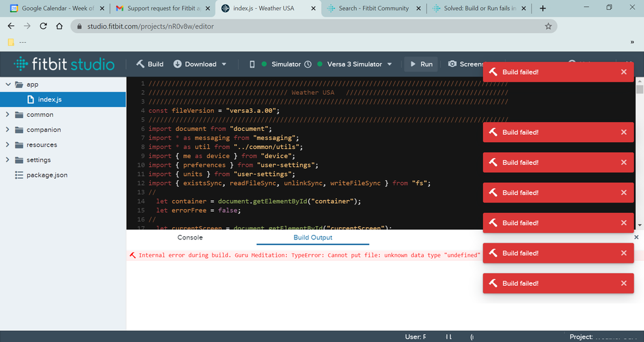Dismiss the topmost Build failed notification
644x342 pixels.
click(623, 72)
